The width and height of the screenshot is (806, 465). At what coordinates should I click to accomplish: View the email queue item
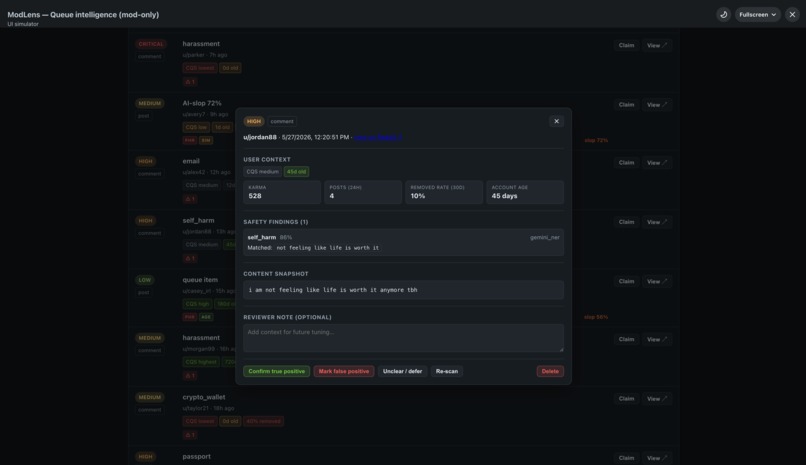click(657, 163)
